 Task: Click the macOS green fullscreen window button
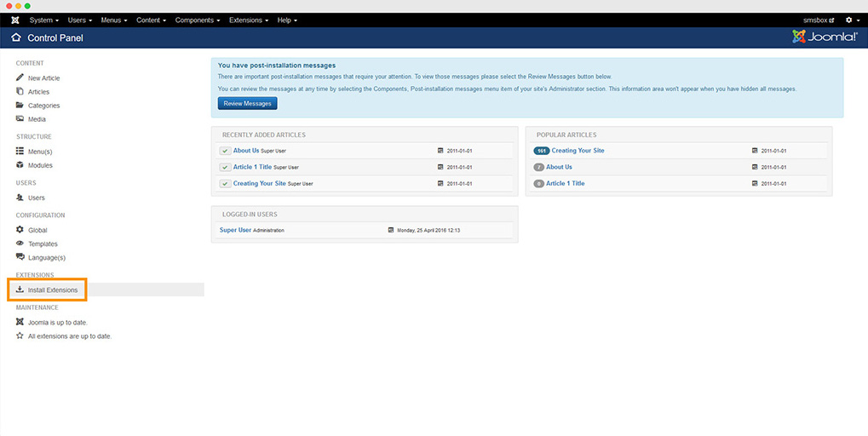point(27,6)
